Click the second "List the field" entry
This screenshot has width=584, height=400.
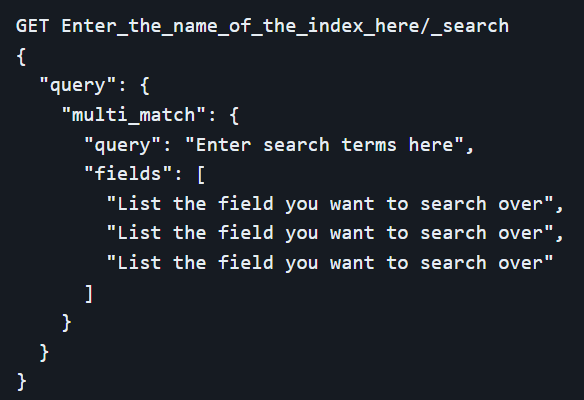point(330,233)
